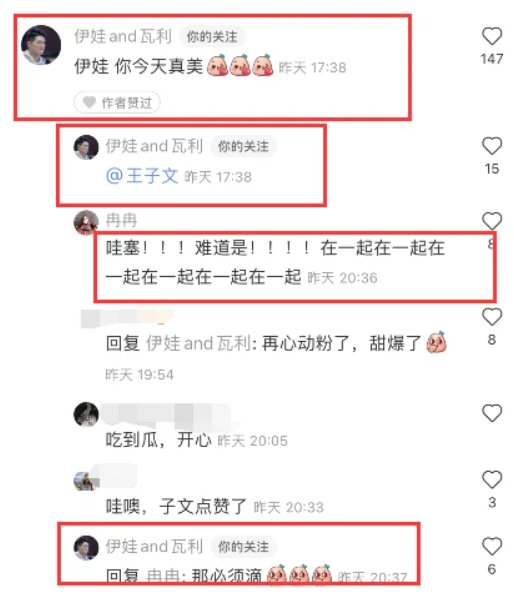
Task: Open 冉冉's profile avatar
Action: [x=86, y=222]
